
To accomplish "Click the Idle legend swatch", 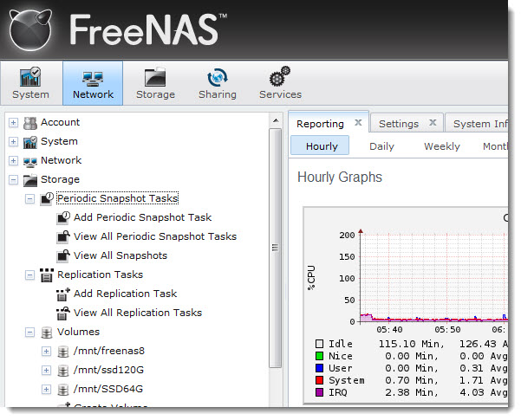I will 319,344.
